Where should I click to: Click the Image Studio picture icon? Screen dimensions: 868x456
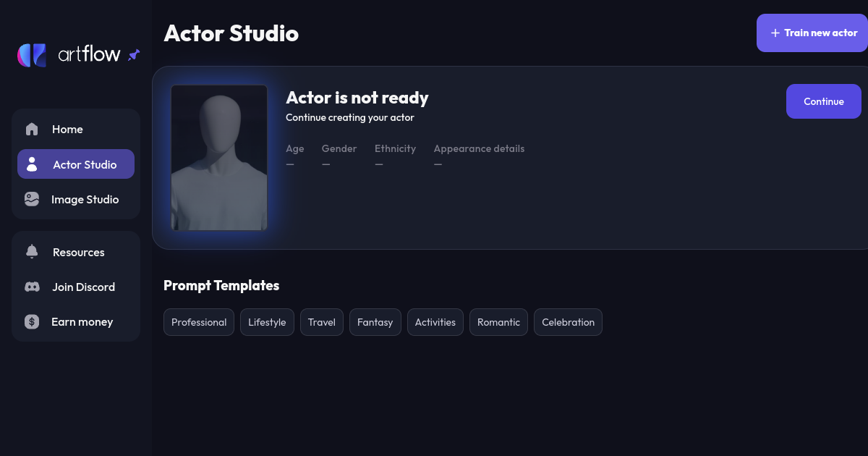(32, 199)
